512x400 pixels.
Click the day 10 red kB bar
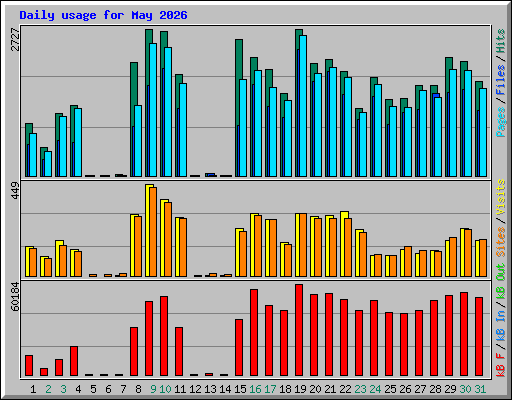click(x=164, y=336)
